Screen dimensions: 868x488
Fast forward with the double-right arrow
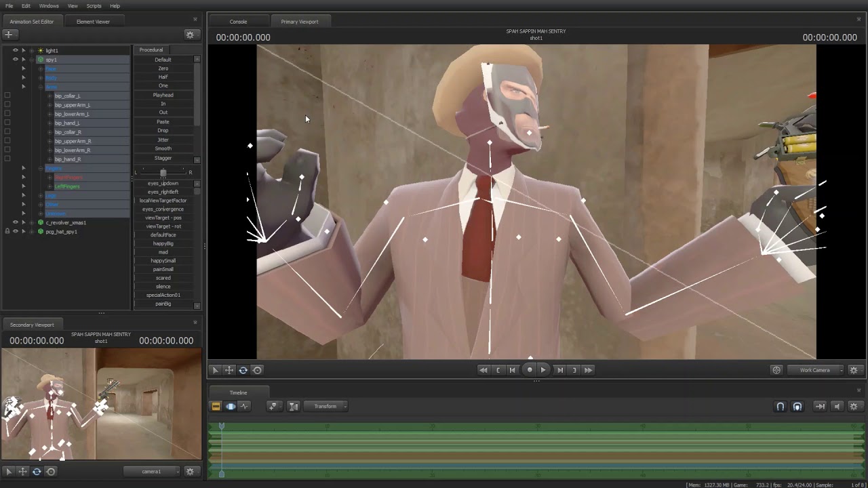pos(588,370)
